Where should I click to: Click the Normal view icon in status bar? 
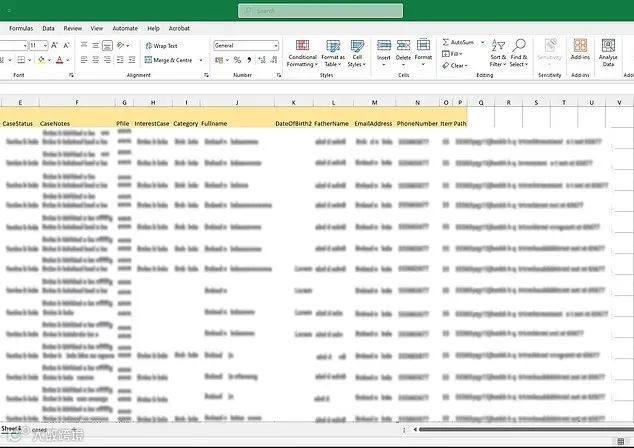pos(621,441)
